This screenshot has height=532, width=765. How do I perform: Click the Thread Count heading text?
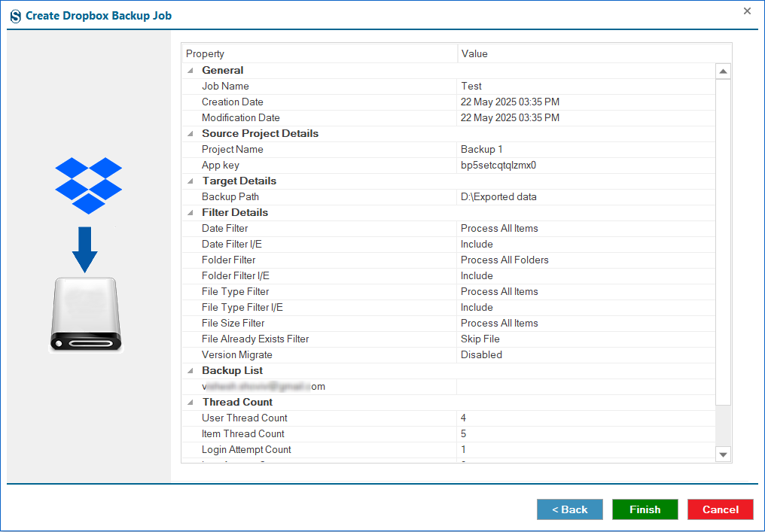[237, 403]
